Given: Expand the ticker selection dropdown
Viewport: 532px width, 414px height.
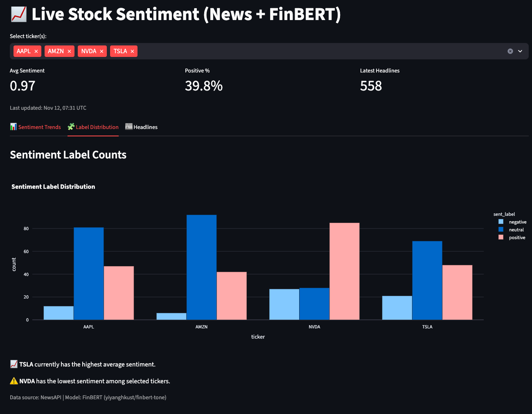Looking at the screenshot, I should (x=520, y=51).
